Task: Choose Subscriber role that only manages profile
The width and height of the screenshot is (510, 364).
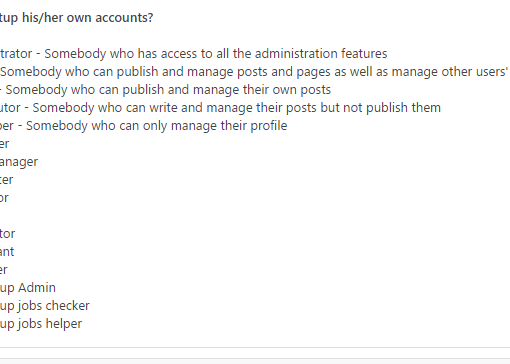Action: (x=143, y=126)
